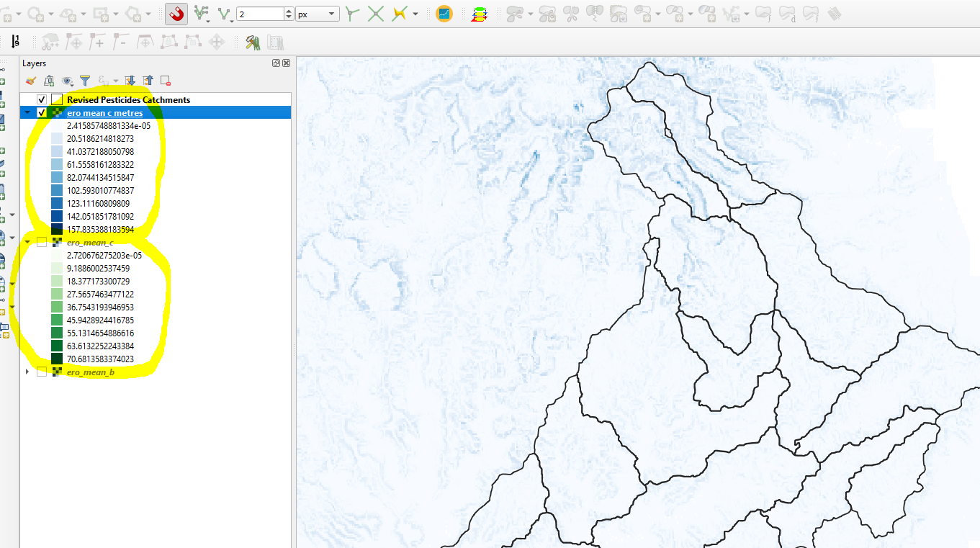Image resolution: width=980 pixels, height=548 pixels.
Task: Click the snapping tolerance value field
Action: click(x=259, y=14)
